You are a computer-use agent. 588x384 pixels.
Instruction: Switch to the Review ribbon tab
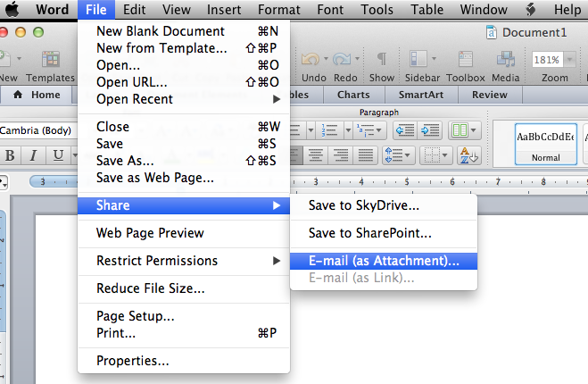tap(490, 95)
